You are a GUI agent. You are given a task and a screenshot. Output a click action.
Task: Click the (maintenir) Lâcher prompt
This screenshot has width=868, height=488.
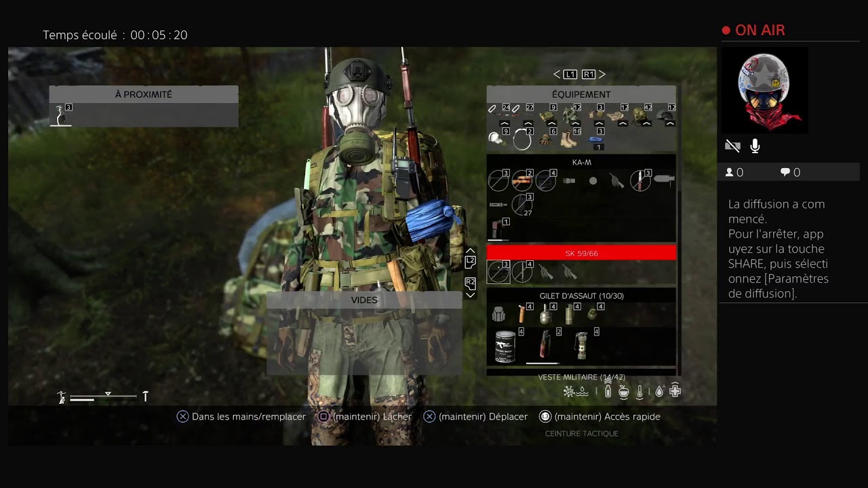365,417
